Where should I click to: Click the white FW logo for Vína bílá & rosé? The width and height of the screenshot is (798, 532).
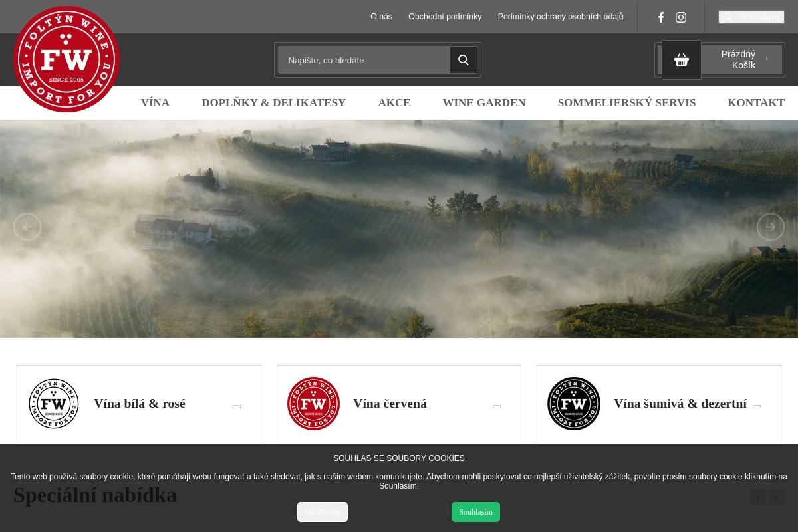coord(54,404)
